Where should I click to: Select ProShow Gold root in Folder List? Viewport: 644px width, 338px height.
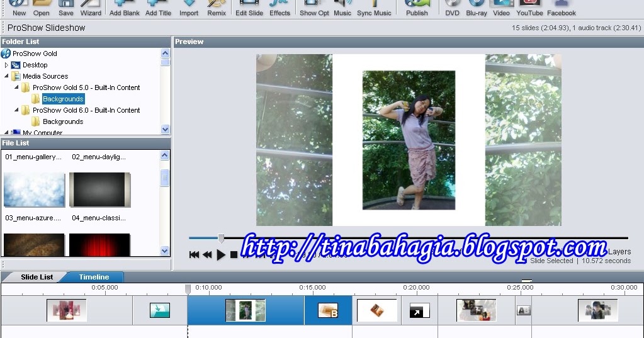tap(35, 54)
